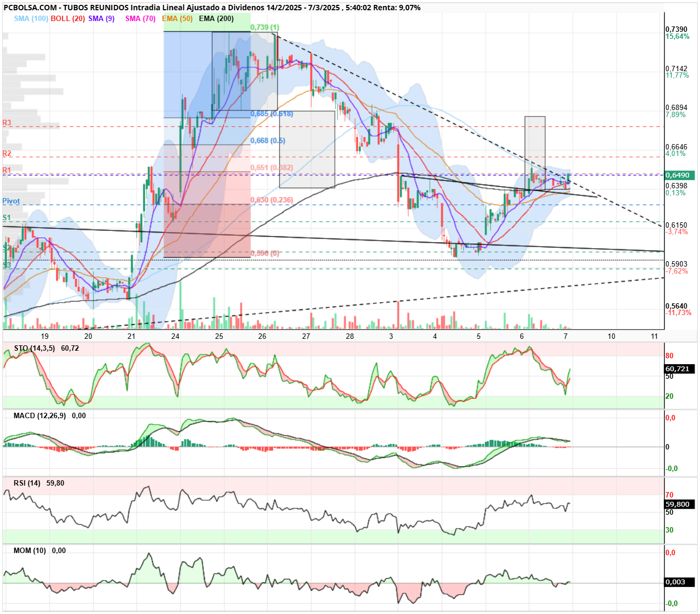Screen dimensions: 700x614
Task: Select the 11,77% axis percentage
Action: (677, 76)
